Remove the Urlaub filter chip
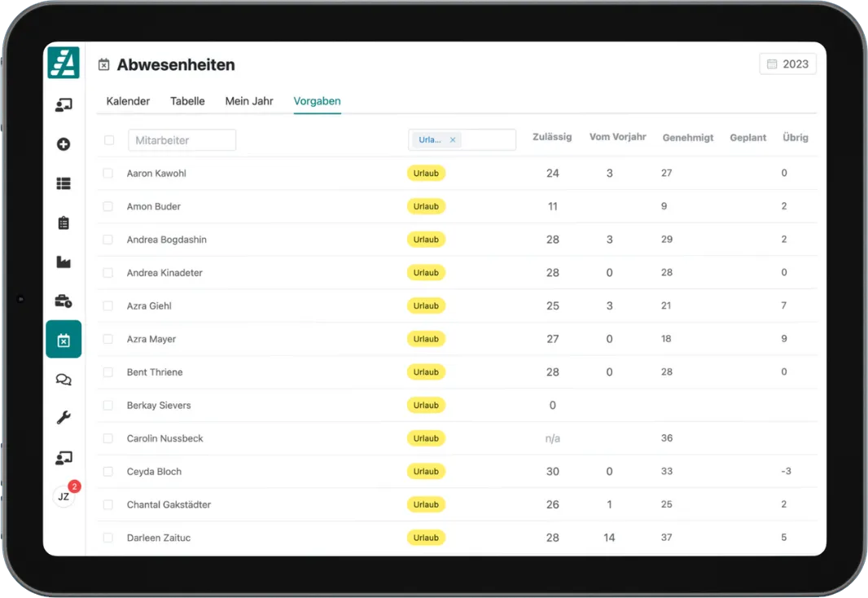 point(453,140)
